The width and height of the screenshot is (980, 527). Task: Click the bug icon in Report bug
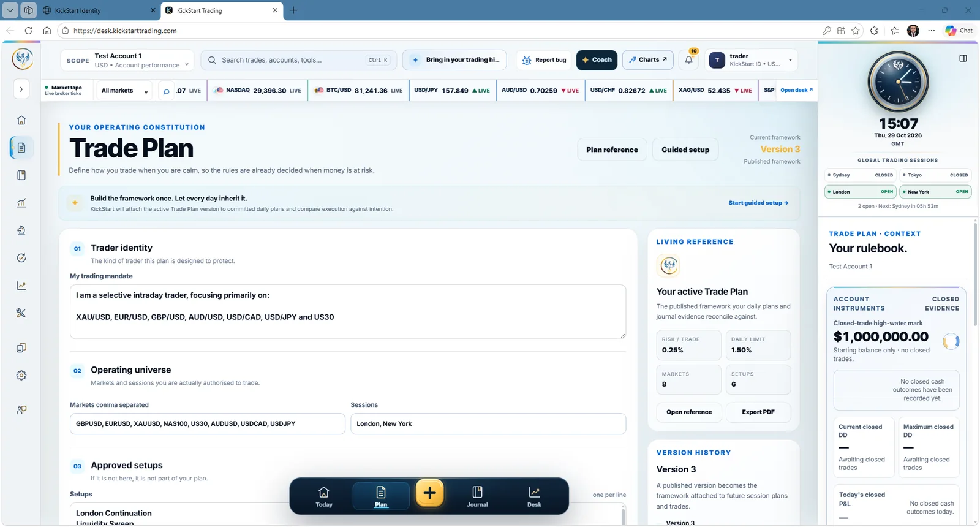527,60
